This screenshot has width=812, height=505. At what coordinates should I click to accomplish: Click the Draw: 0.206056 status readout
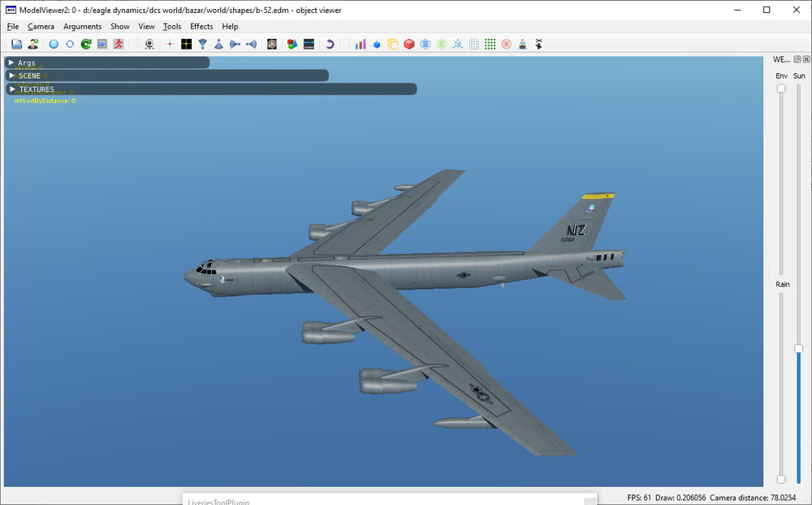(680, 497)
